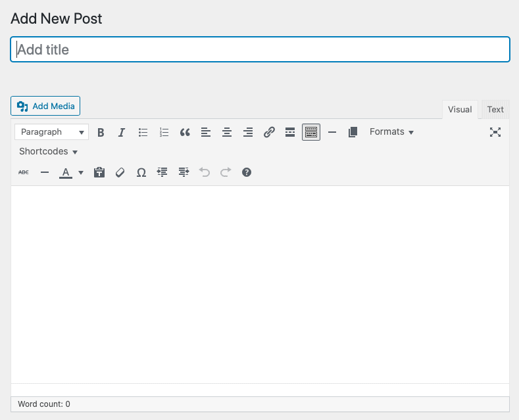Toggle distraction-free fullscreen mode
This screenshot has width=519, height=420.
pyautogui.click(x=495, y=132)
